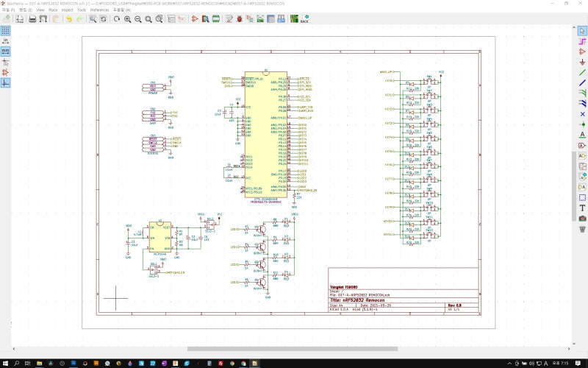588x368 pixels.
Task: Select the graphic lines tool (dashed square)
Action: pyautogui.click(x=582, y=197)
